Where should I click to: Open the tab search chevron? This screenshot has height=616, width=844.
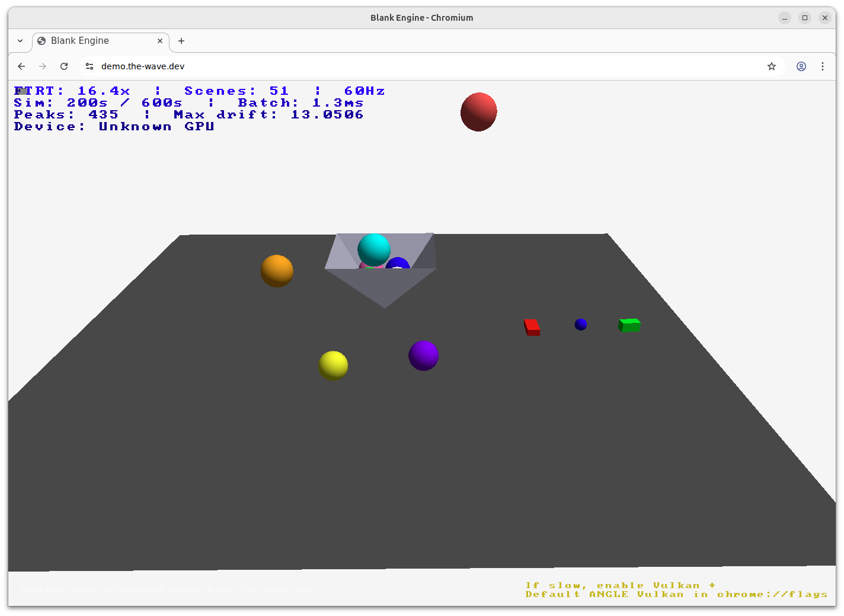click(x=20, y=41)
